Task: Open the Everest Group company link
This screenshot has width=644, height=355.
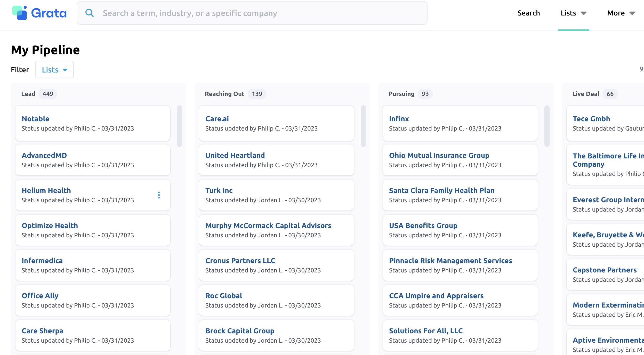Action: pos(608,200)
